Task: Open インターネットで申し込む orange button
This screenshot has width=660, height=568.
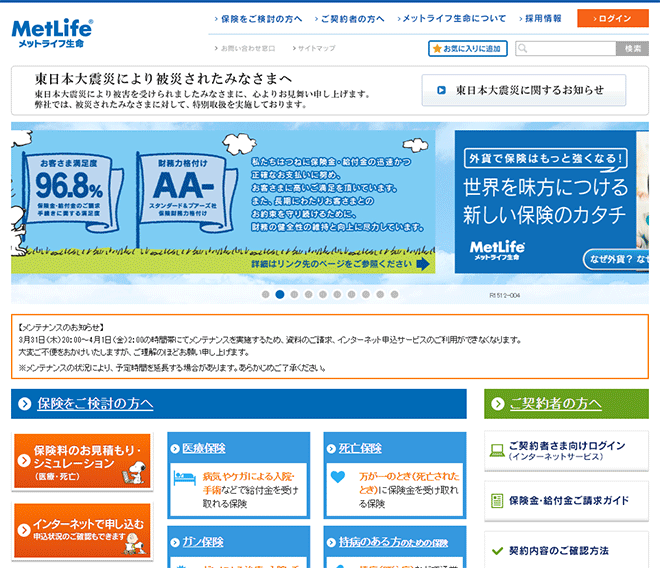Action: [82, 531]
